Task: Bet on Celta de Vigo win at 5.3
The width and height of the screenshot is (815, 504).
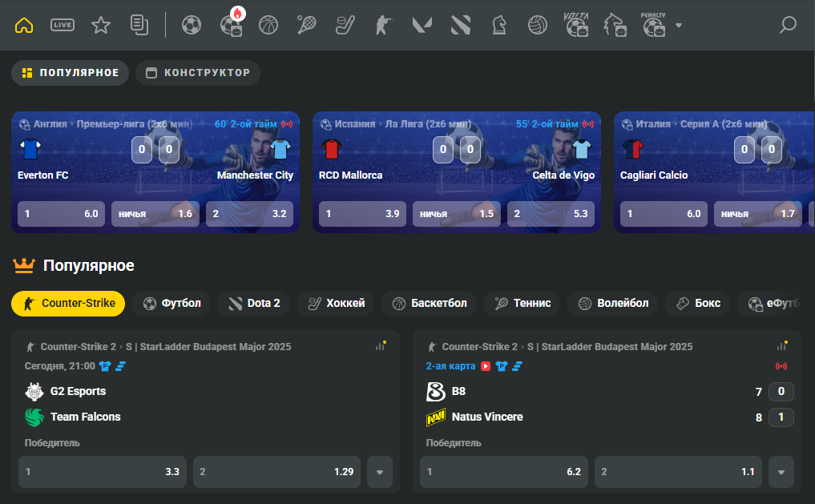Action: (551, 214)
